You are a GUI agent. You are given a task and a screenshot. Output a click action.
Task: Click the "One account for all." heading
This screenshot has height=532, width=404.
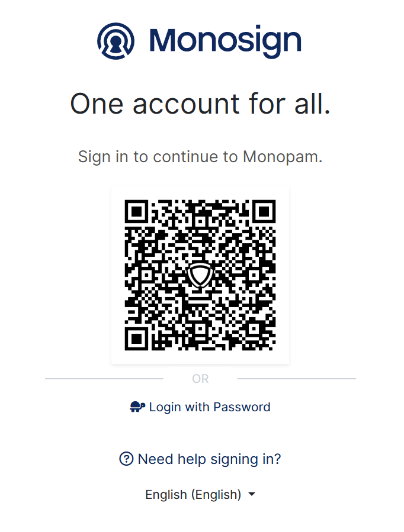pyautogui.click(x=200, y=104)
